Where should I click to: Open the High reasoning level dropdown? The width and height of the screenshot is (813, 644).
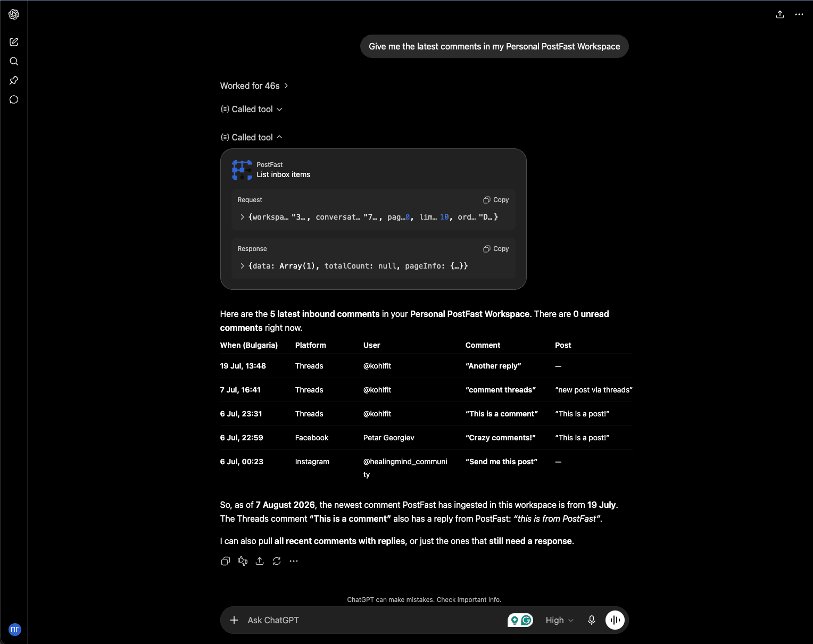(x=560, y=620)
